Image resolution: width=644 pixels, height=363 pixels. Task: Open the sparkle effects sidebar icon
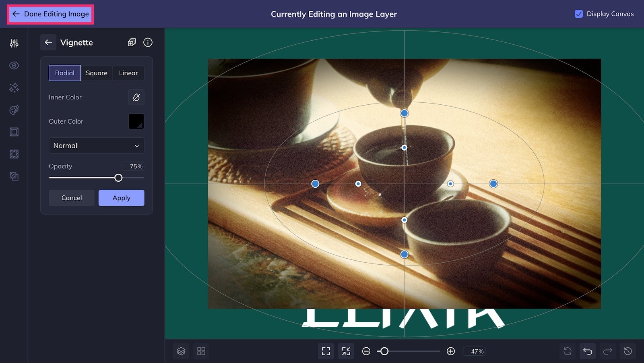point(14,87)
